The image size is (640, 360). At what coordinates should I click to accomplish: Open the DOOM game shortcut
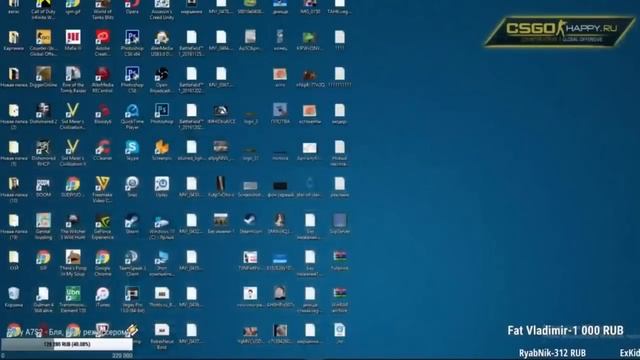pyautogui.click(x=43, y=187)
